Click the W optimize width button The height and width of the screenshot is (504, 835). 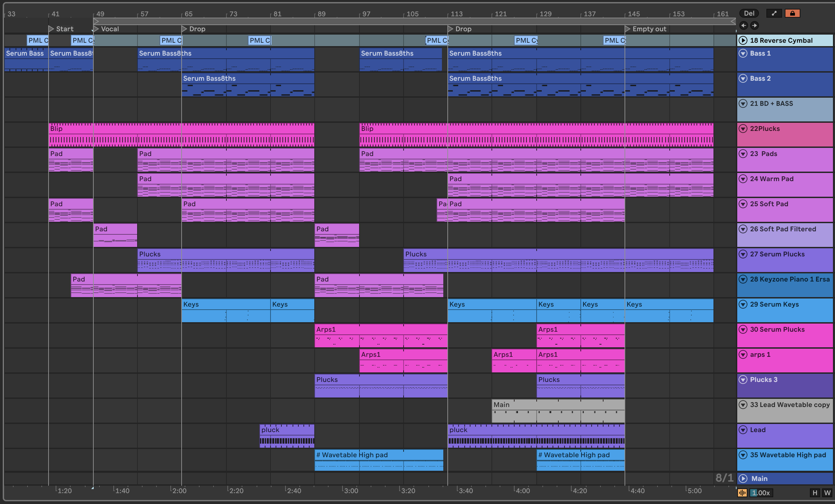pos(827,493)
